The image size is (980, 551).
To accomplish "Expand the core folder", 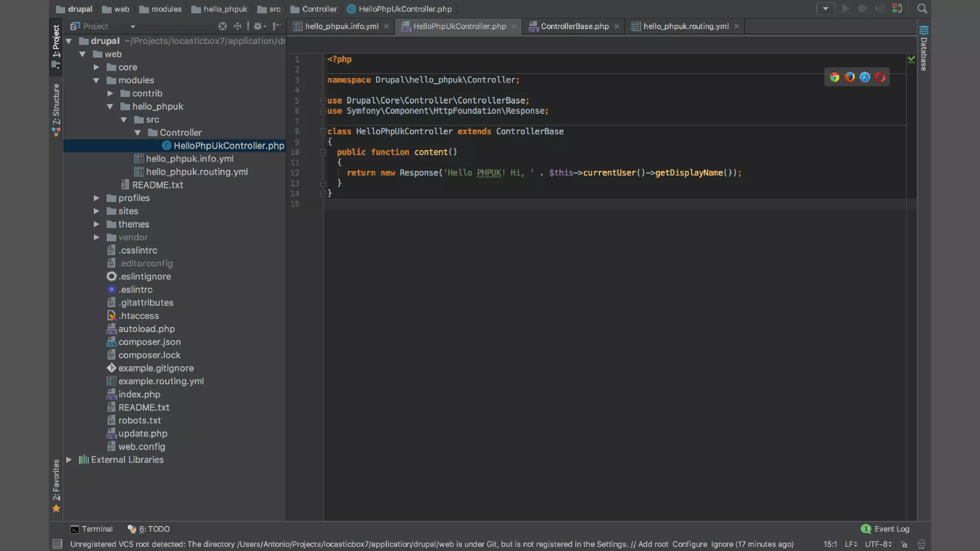I will (x=96, y=67).
